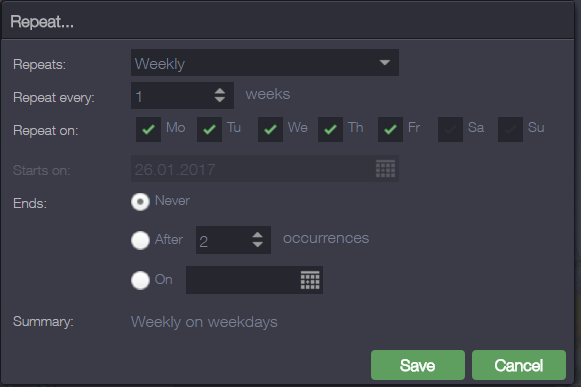Viewport: 581px width, 387px height.
Task: Click the Save button
Action: [x=418, y=365]
